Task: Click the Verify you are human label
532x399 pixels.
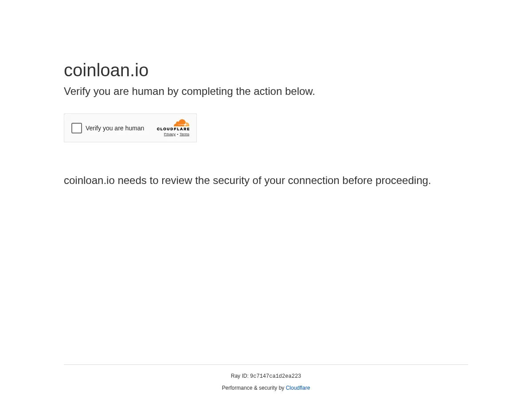Action: coord(115,128)
